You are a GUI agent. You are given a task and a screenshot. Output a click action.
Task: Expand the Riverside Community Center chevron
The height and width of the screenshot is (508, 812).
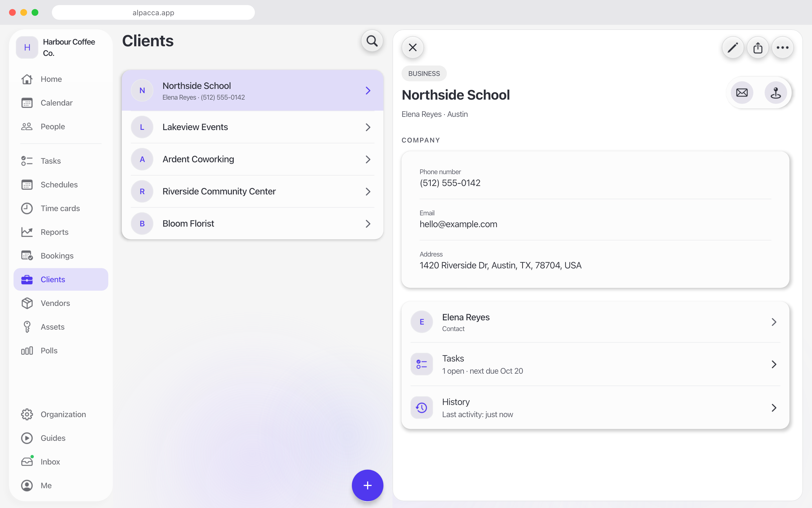coord(368,192)
